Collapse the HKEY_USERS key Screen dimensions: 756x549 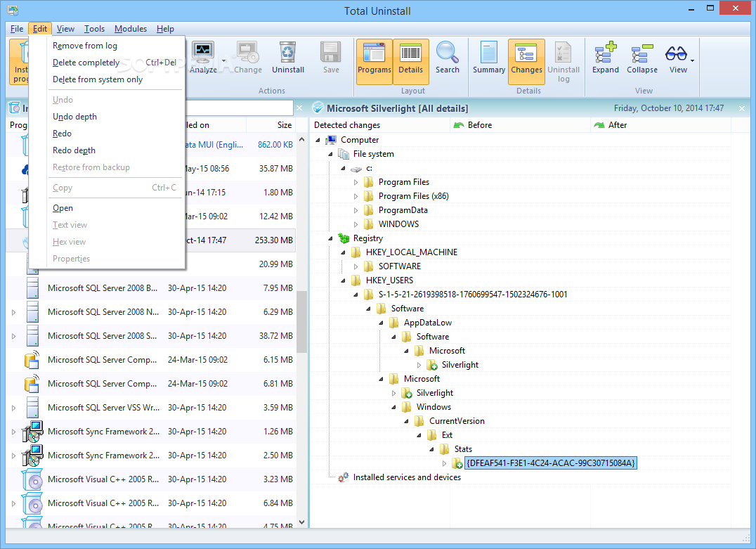pos(343,280)
